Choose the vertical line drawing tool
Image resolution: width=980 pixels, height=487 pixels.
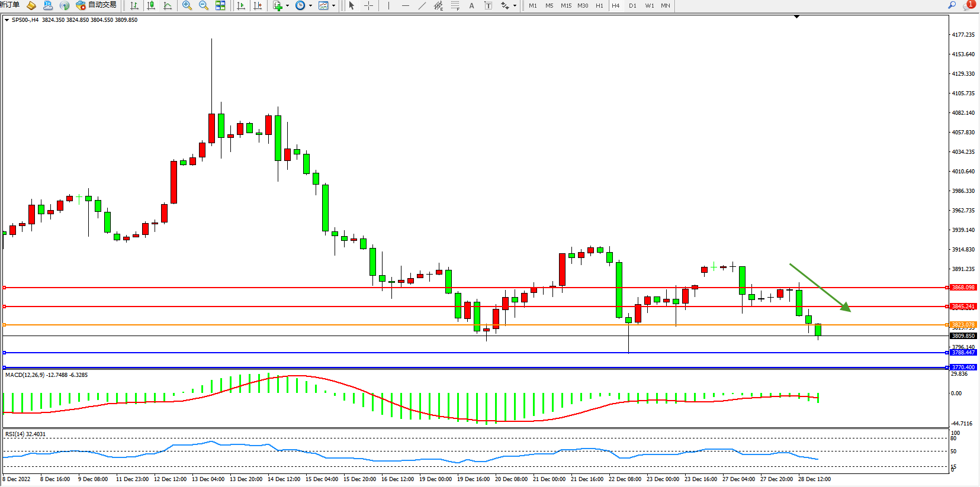388,5
